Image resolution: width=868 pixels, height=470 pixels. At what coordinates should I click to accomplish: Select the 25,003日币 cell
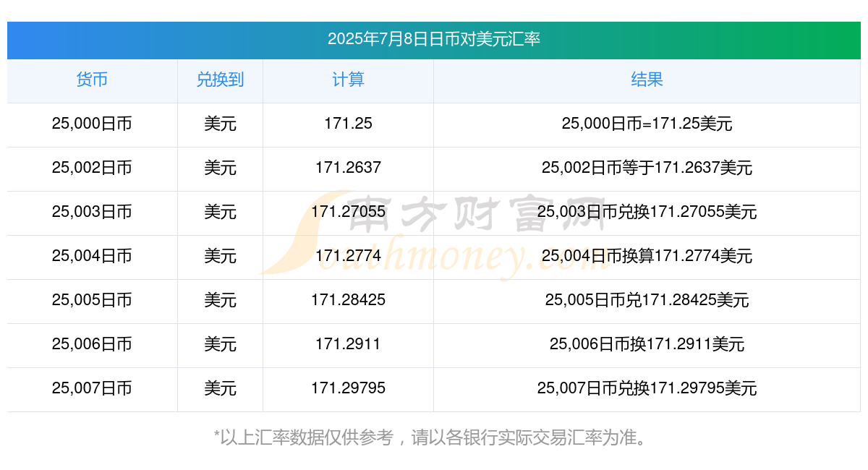(92, 212)
